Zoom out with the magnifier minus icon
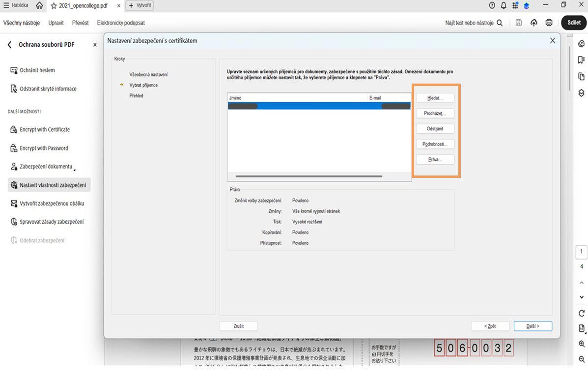The height and width of the screenshot is (380, 588). [x=581, y=359]
